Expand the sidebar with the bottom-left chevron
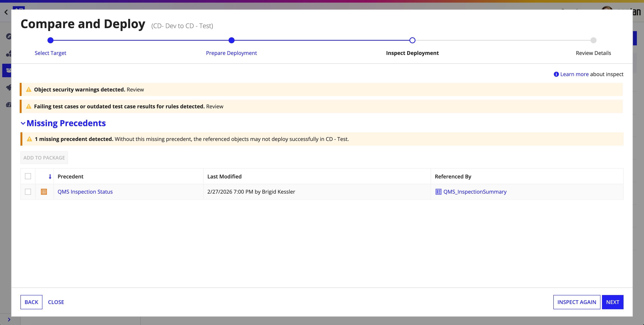Screen dimensions: 644x325 (x=9, y=320)
